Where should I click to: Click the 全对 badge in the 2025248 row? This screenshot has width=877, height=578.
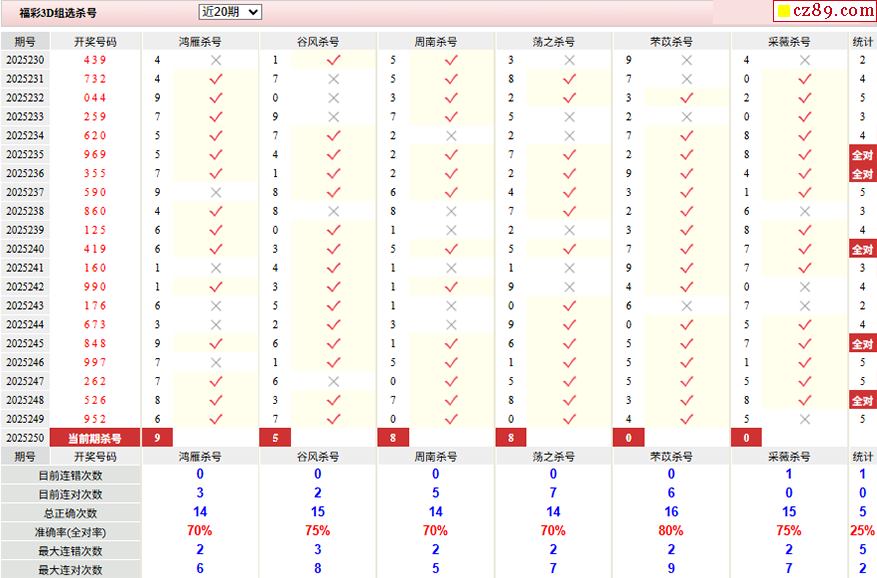[862, 400]
